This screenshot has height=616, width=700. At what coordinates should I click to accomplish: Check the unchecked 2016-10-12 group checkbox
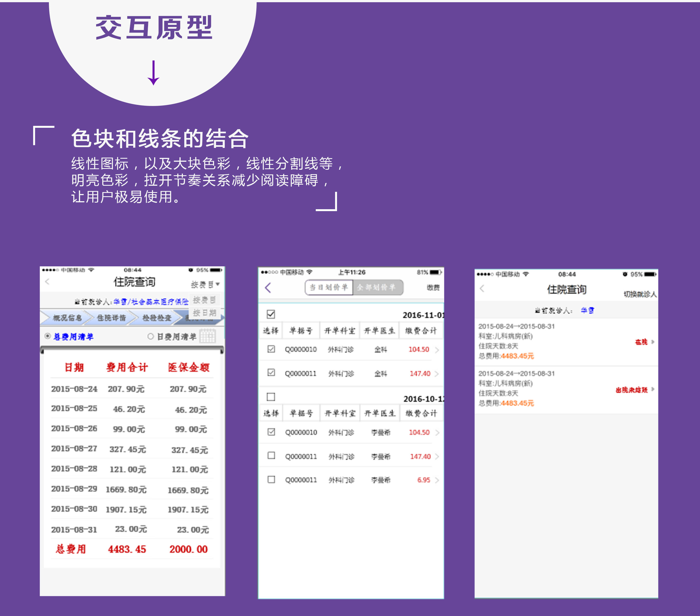(x=271, y=397)
